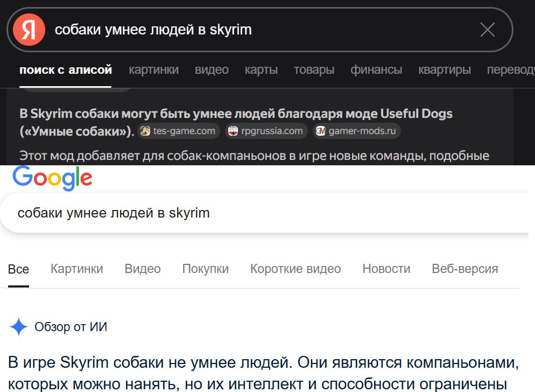Image resolution: width=535 pixels, height=392 pixels.
Task: Open the rpgrussia.com source chip
Action: [266, 131]
